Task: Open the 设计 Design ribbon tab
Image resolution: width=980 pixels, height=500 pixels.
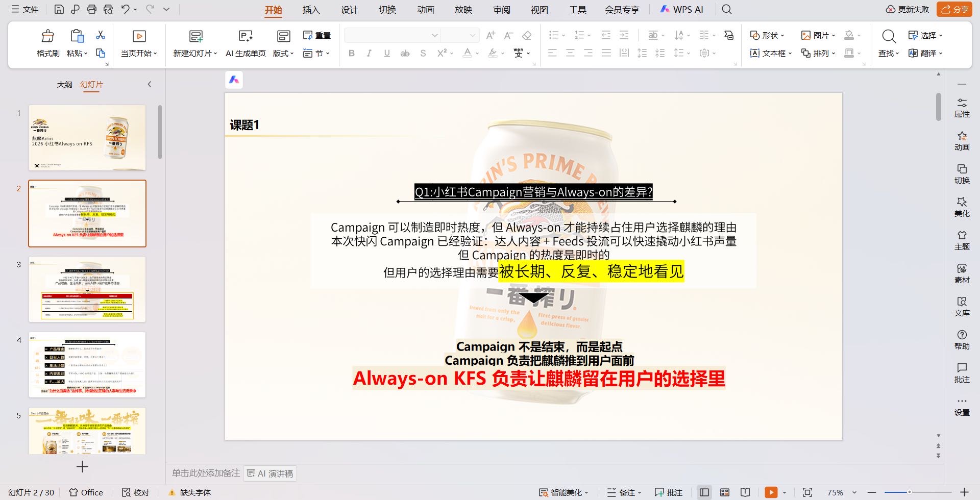Action: [x=350, y=10]
